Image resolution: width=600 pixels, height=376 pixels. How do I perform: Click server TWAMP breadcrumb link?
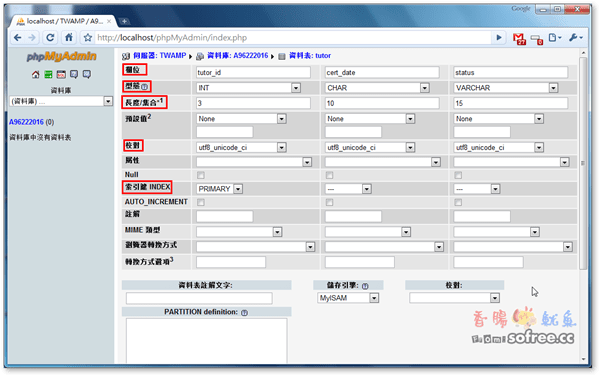pyautogui.click(x=159, y=56)
